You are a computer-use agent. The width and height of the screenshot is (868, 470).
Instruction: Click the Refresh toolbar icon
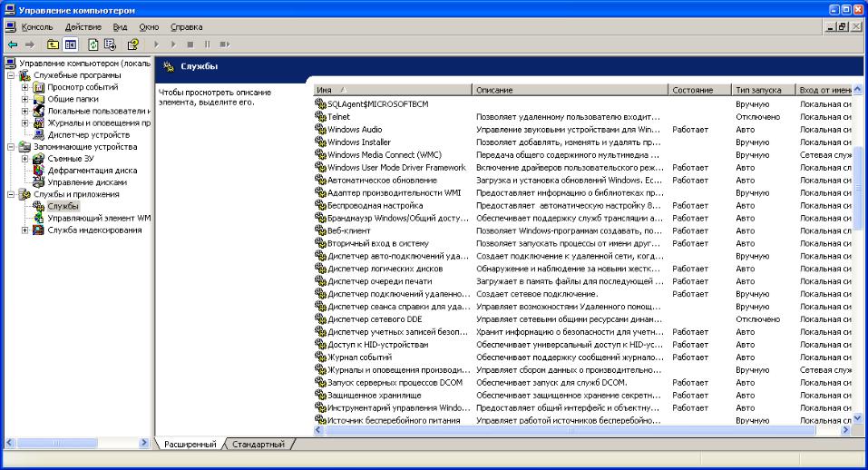pyautogui.click(x=93, y=44)
